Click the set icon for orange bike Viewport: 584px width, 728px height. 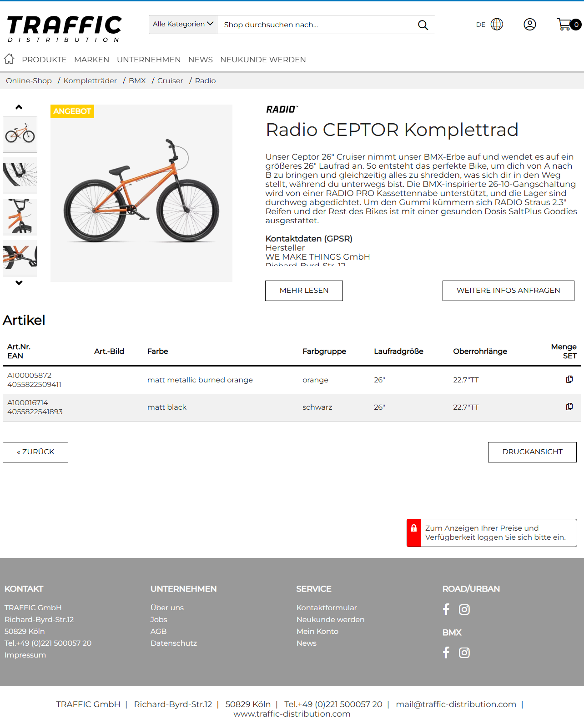pyautogui.click(x=569, y=379)
